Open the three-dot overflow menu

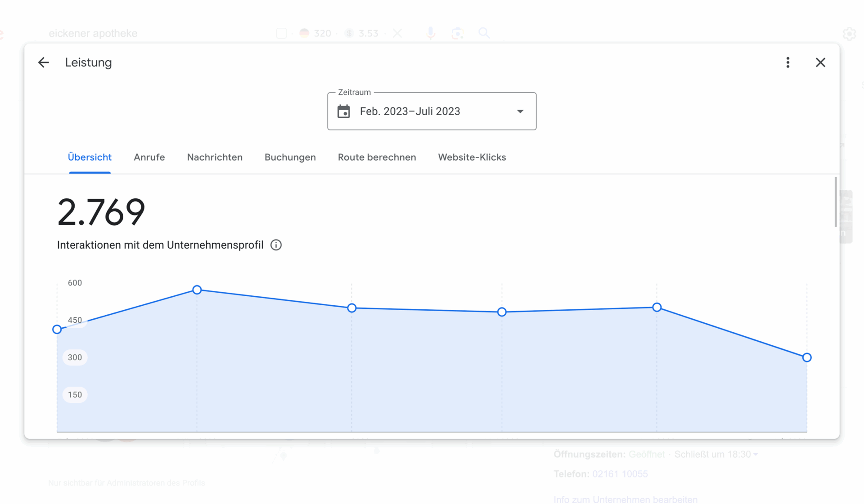[x=787, y=62]
